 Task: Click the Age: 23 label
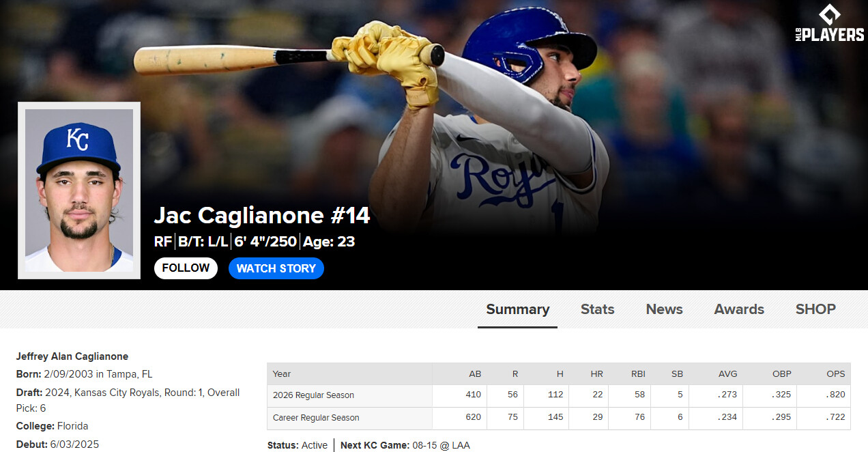coord(329,242)
